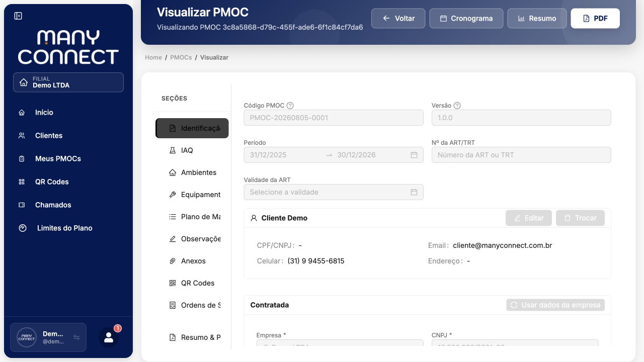
Task: Open the Resumo button
Action: coord(537,18)
